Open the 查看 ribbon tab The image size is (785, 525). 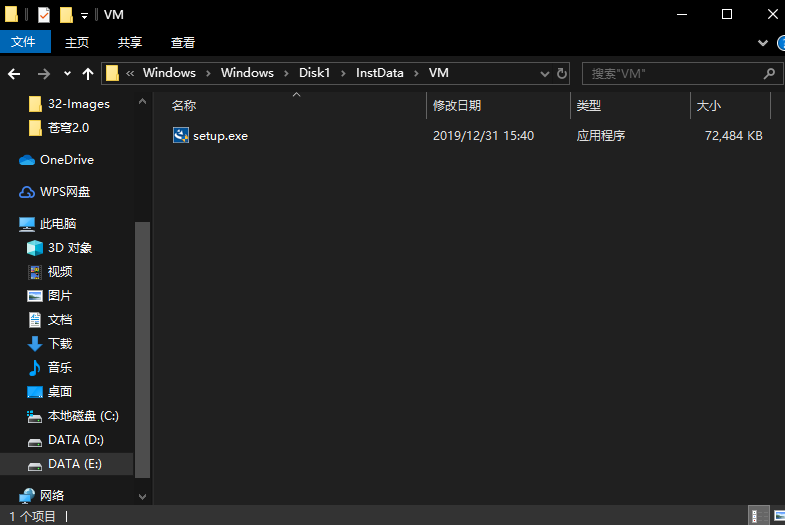tap(183, 43)
